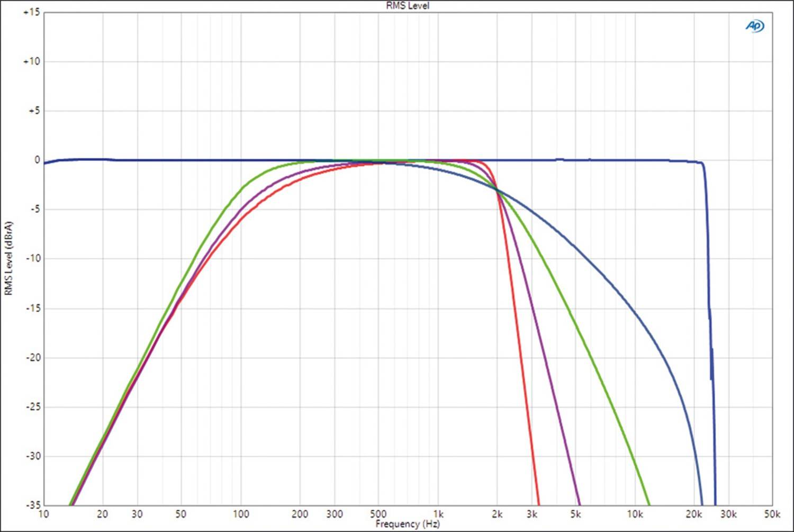Click the '50' frequency tick label
This screenshot has height=532, width=794.
pos(181,514)
